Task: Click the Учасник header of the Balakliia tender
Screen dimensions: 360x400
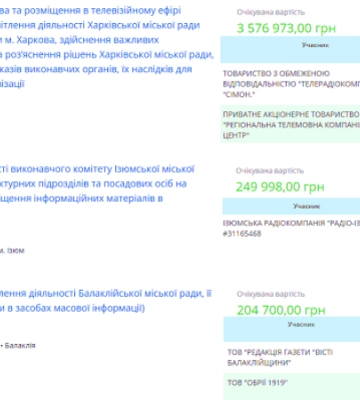Action: [x=292, y=329]
